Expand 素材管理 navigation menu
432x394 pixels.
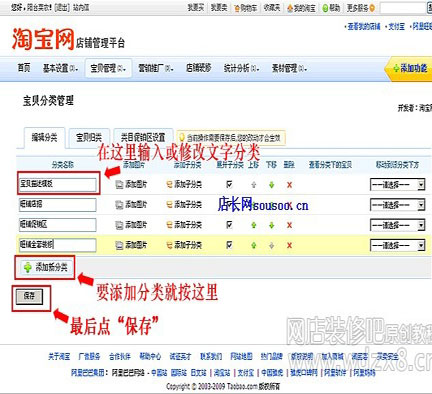pyautogui.click(x=289, y=68)
